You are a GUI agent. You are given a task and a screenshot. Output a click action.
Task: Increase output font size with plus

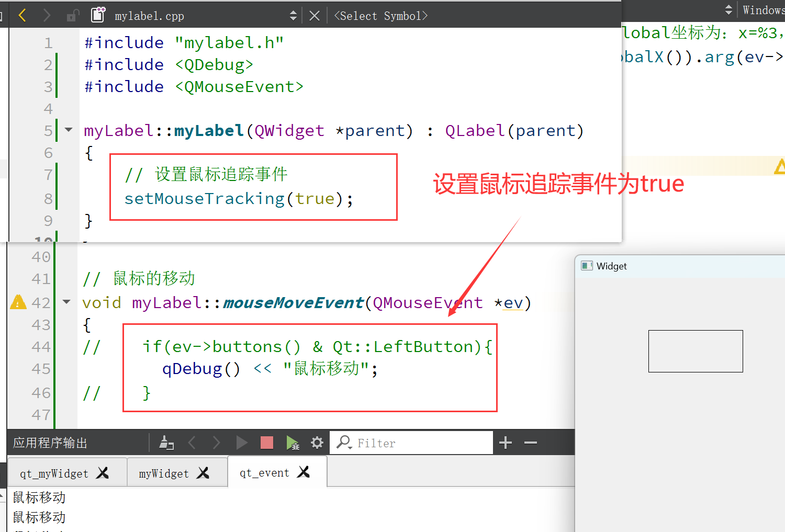tap(506, 443)
